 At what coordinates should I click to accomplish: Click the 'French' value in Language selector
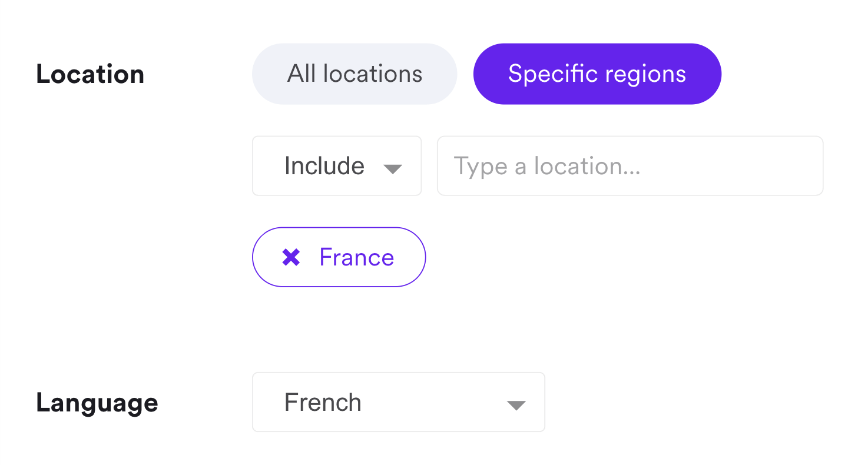click(x=323, y=403)
